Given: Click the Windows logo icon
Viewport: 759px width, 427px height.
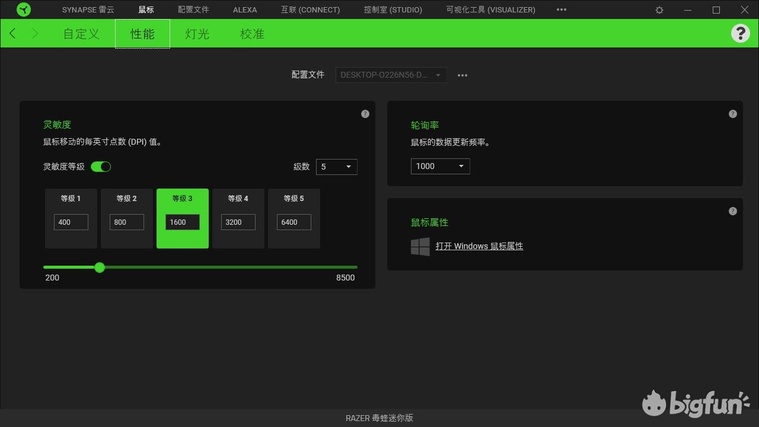Looking at the screenshot, I should (420, 246).
